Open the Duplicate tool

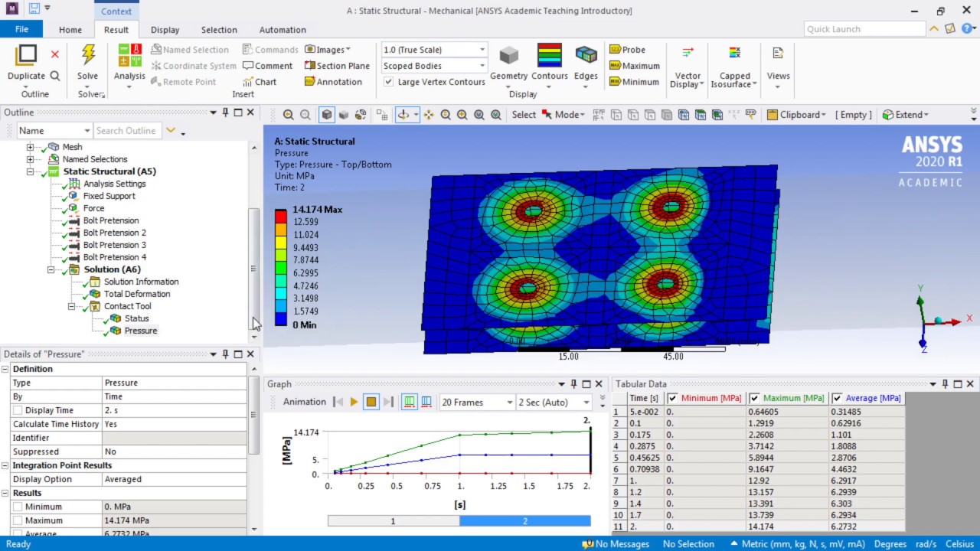[x=26, y=62]
